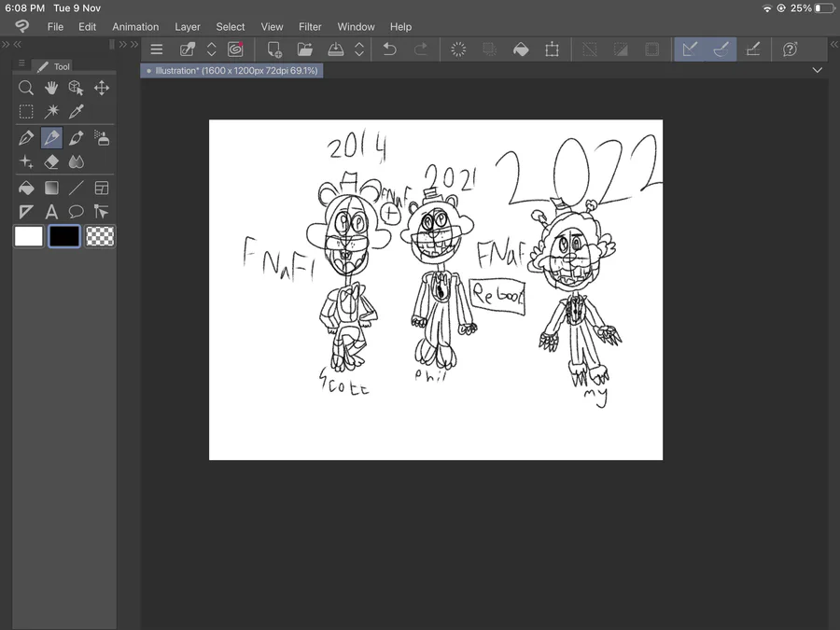Viewport: 840px width, 630px height.
Task: Open the Edit menu
Action: click(88, 27)
